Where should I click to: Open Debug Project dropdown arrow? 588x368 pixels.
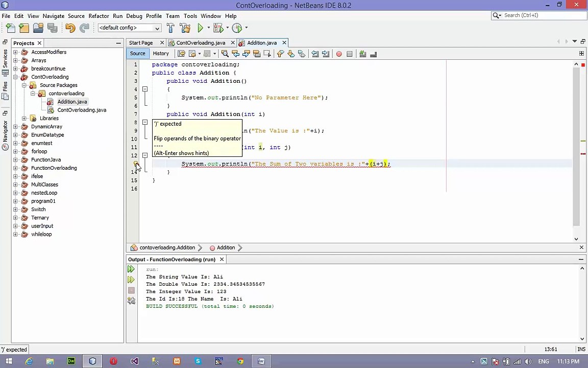(x=227, y=28)
